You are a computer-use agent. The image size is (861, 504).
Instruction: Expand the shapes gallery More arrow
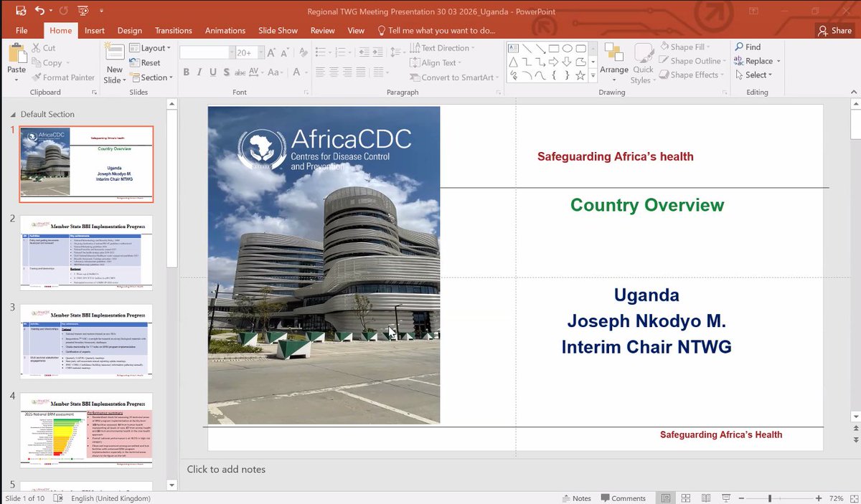click(x=593, y=76)
